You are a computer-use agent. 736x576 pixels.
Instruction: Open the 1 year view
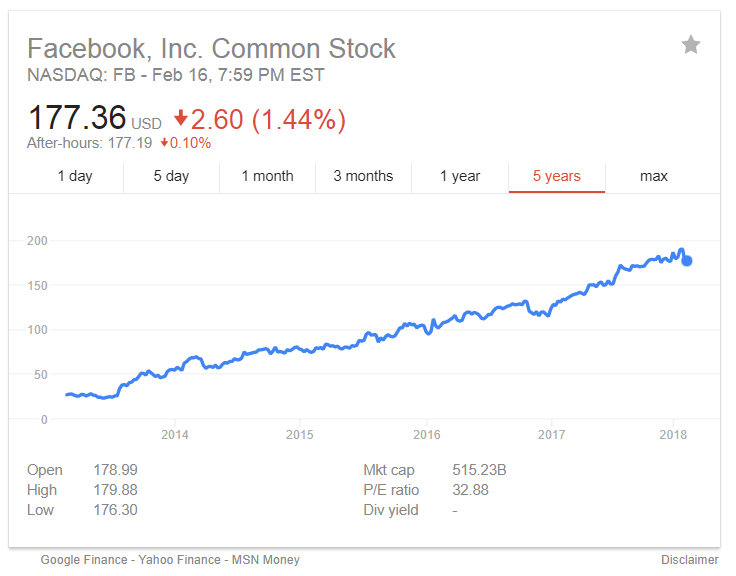pos(460,176)
